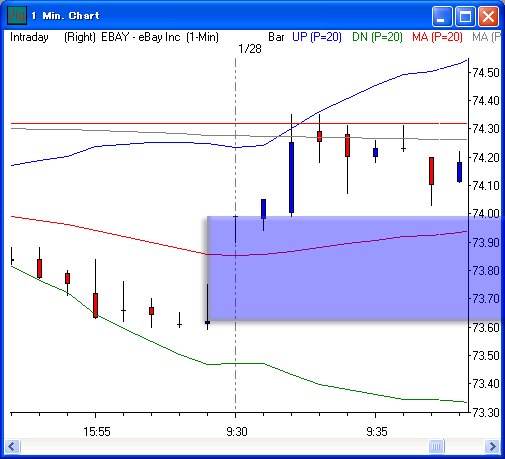This screenshot has width=505, height=459.
Task: Maximize the 1 Min. Chart window
Action: click(465, 16)
